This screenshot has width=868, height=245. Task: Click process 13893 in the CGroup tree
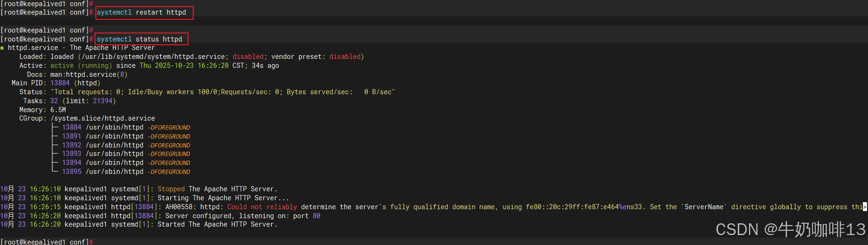(x=126, y=154)
